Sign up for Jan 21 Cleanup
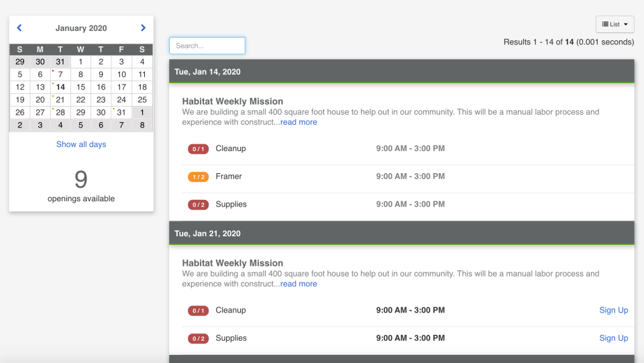 613,310
